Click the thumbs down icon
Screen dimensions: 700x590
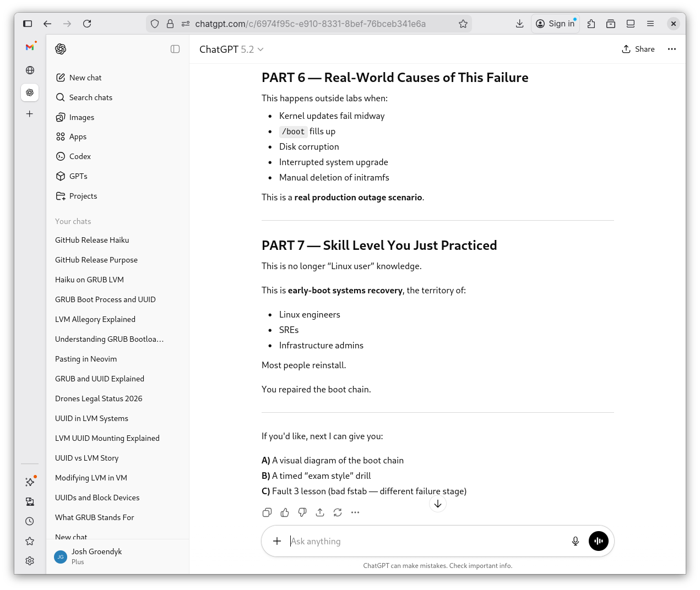tap(302, 512)
